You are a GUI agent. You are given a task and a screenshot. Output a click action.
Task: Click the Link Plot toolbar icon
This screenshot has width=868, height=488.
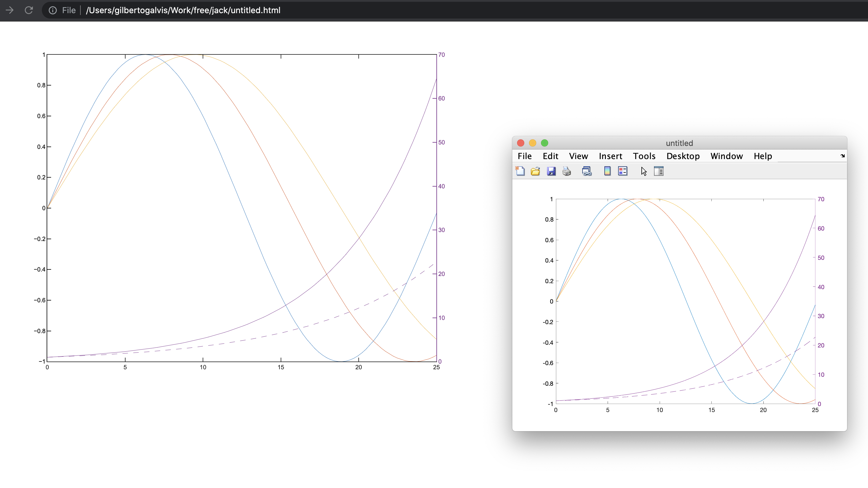(x=587, y=171)
